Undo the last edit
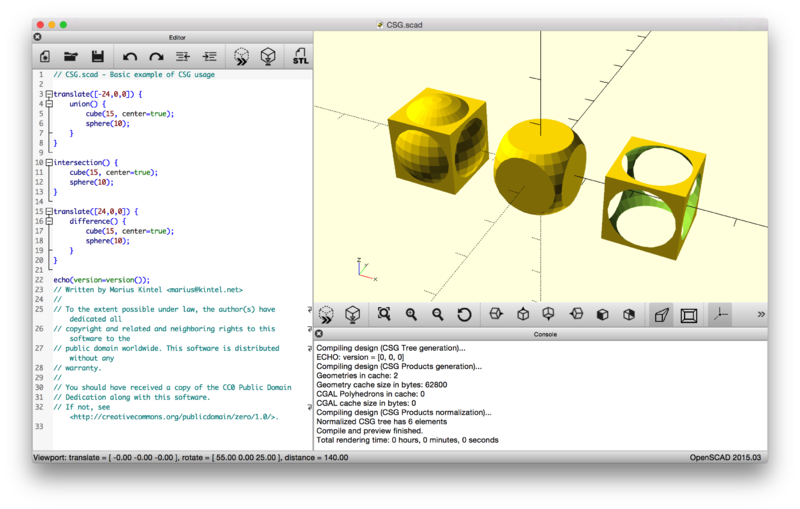This screenshot has width=800, height=509. tap(130, 57)
